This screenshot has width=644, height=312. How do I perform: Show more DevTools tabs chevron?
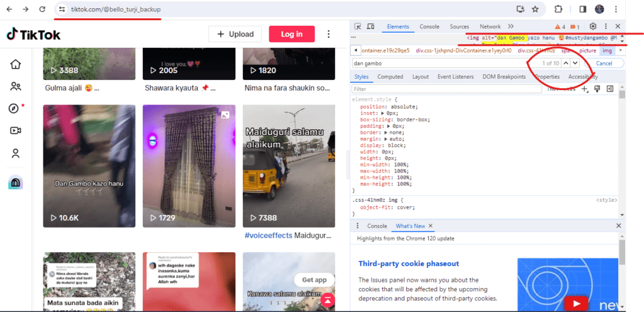click(511, 26)
